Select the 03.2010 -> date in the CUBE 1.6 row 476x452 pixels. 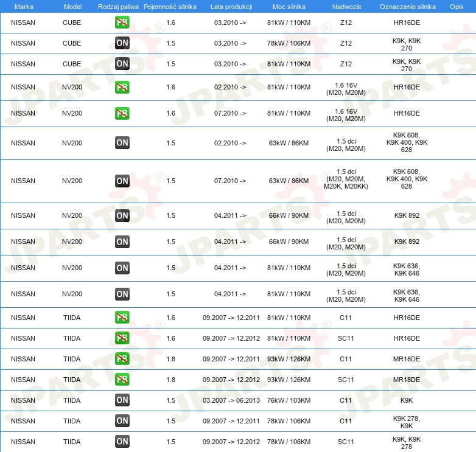[x=230, y=23]
